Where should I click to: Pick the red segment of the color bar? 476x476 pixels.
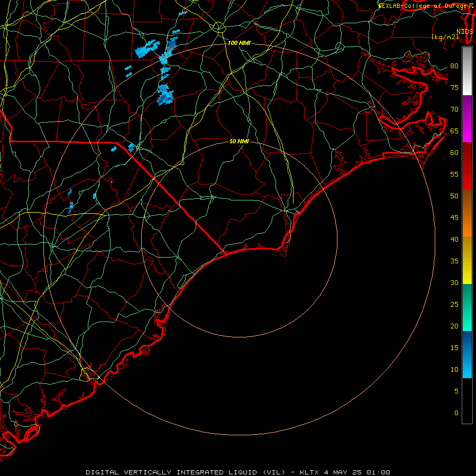[x=467, y=166]
